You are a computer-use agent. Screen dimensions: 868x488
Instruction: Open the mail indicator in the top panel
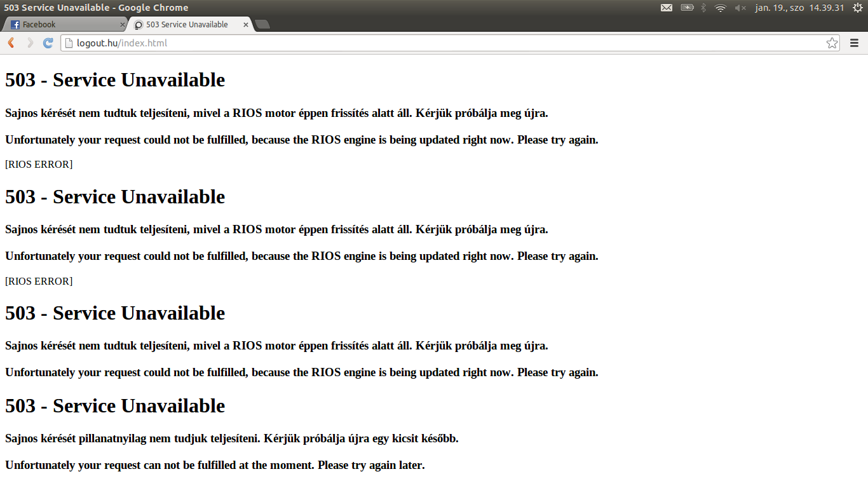[x=667, y=8]
